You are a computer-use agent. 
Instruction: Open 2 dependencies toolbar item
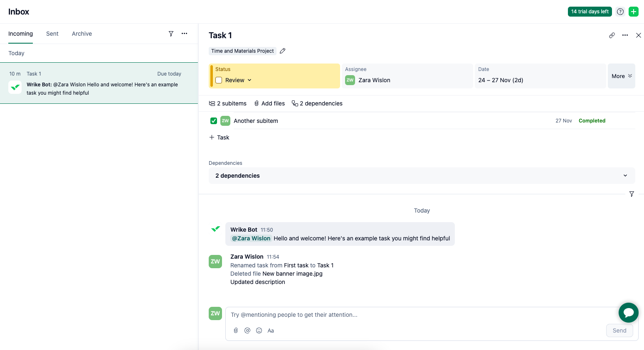pyautogui.click(x=317, y=103)
